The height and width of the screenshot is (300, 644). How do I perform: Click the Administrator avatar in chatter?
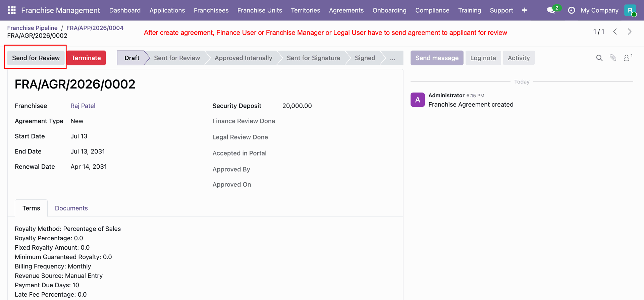point(418,100)
